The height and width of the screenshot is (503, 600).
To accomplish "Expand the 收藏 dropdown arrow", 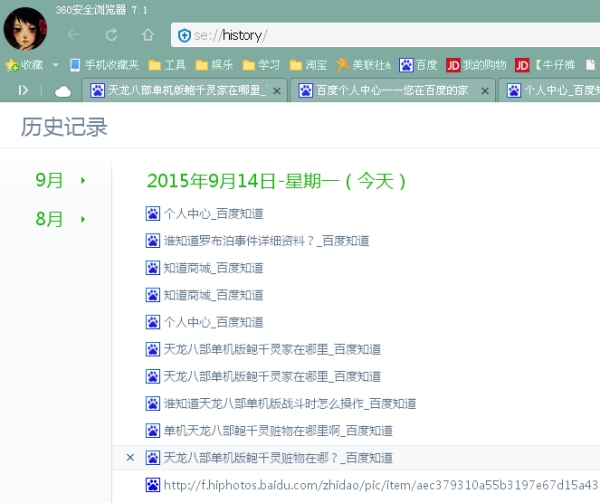I will [55, 65].
